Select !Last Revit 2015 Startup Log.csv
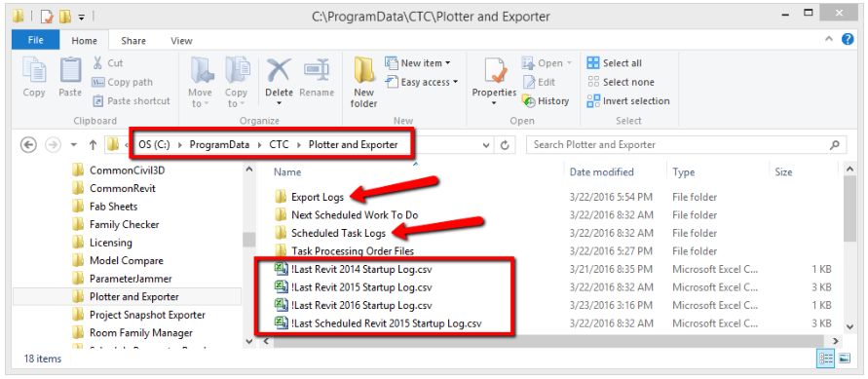The width and height of the screenshot is (868, 379). 361,287
